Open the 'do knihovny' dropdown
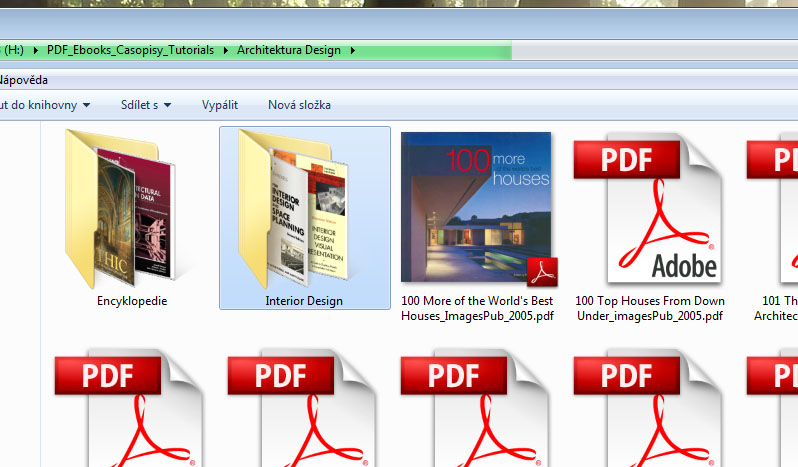The width and height of the screenshot is (798, 467). pyautogui.click(x=45, y=105)
